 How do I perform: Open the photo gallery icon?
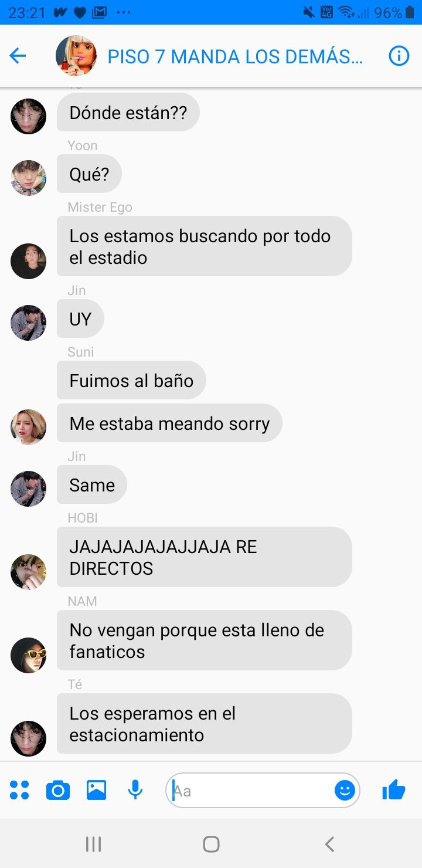pos(97,790)
